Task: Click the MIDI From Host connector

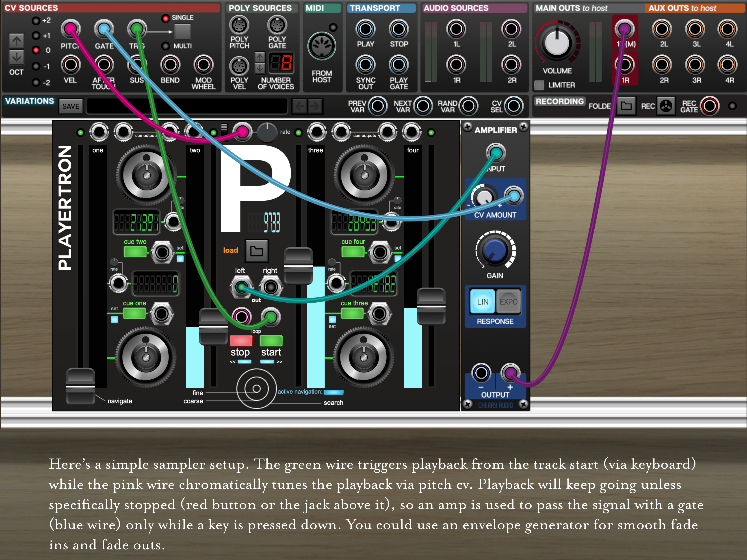Action: [x=321, y=46]
